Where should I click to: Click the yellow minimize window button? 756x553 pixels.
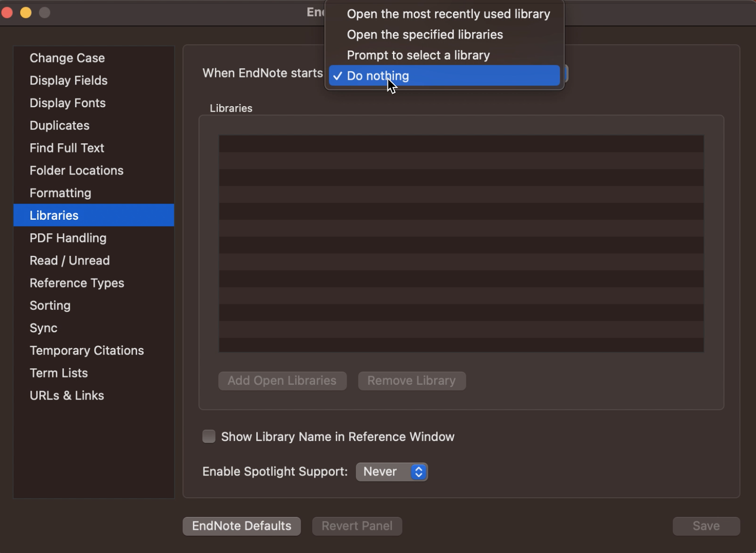click(26, 13)
